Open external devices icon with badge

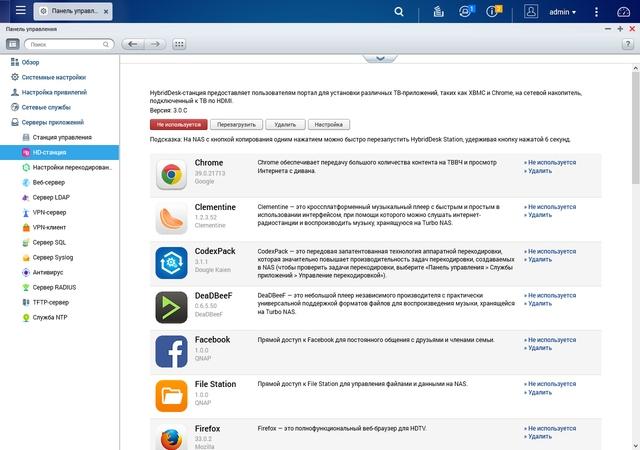point(466,11)
